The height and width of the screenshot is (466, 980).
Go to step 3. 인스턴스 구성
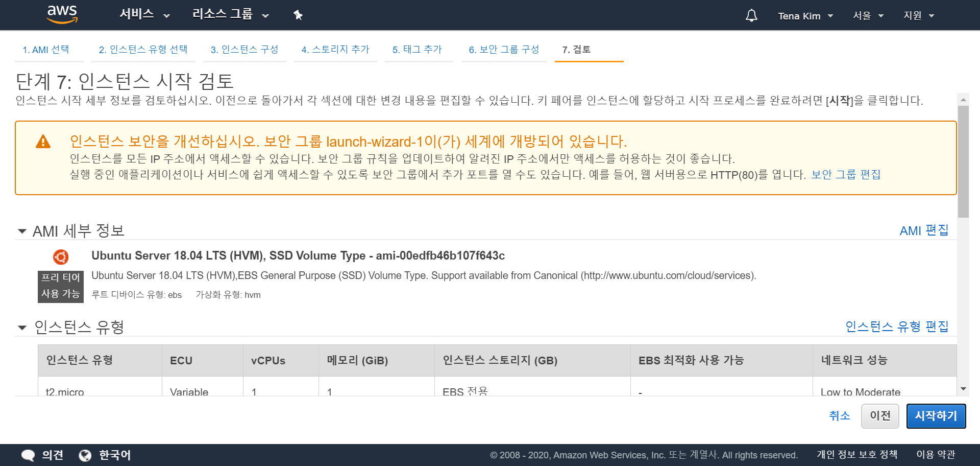point(244,50)
